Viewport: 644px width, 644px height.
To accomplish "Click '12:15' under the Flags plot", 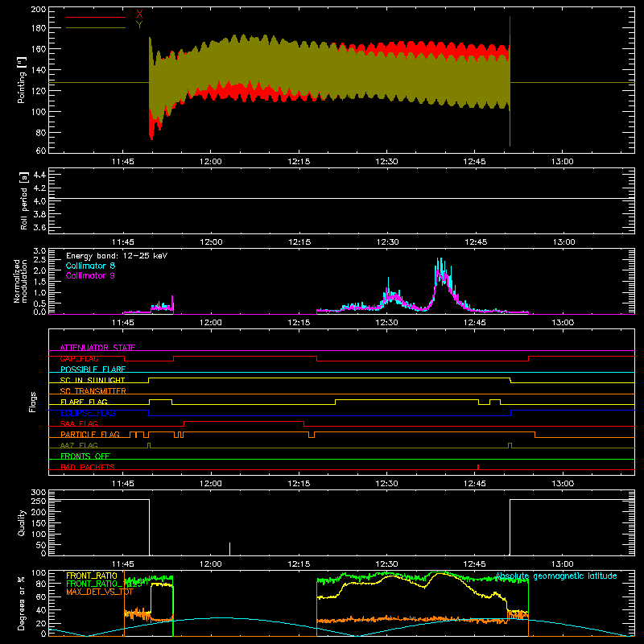I will (299, 484).
